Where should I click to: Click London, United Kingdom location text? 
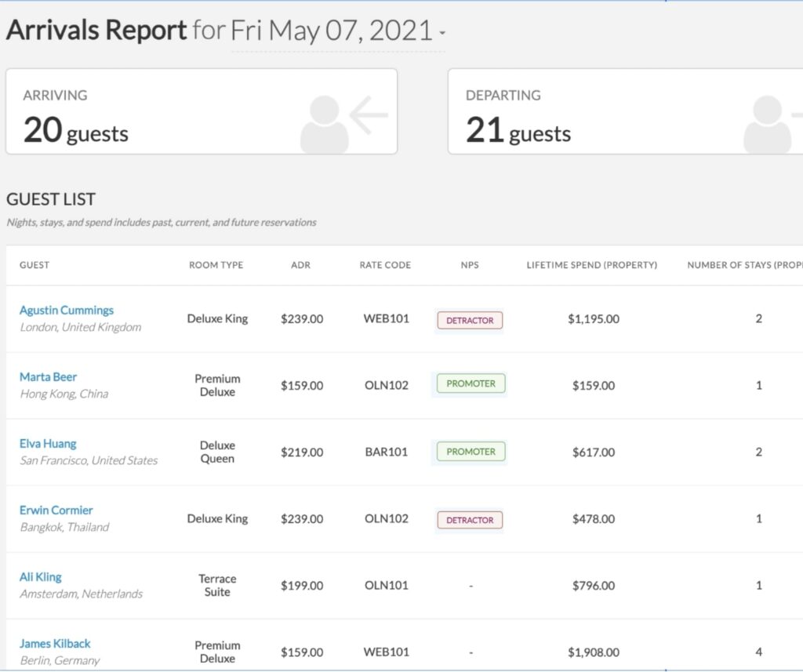tap(81, 327)
